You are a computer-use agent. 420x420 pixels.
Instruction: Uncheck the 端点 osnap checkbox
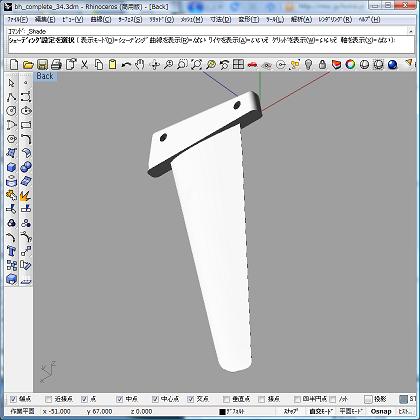[x=13, y=399]
